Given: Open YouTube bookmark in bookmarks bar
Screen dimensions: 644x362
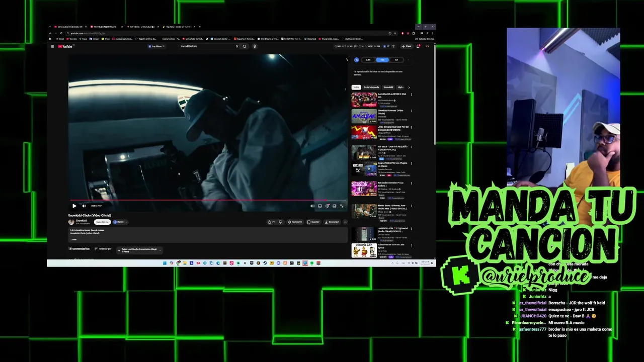Looking at the screenshot, I should point(71,39).
